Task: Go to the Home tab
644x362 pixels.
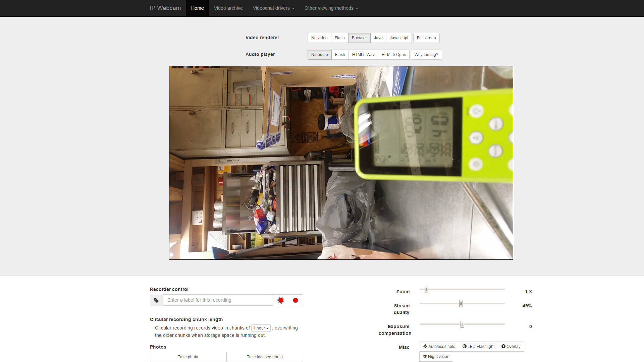Action: 197,8
